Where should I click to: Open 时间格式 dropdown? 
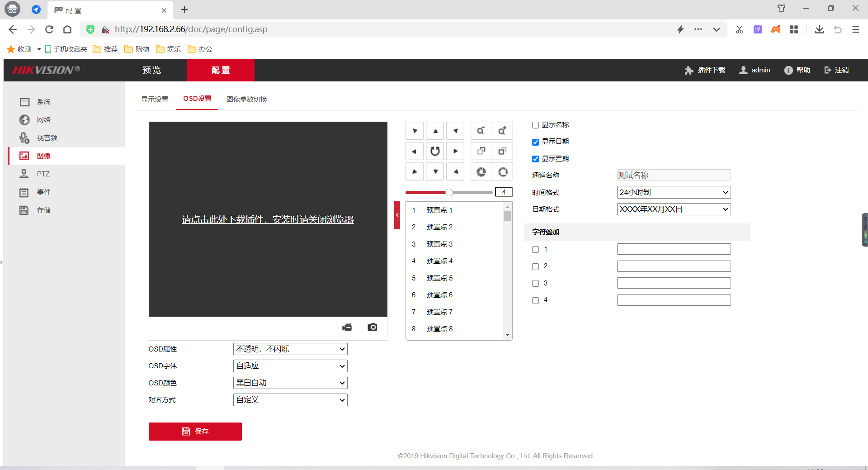(674, 192)
